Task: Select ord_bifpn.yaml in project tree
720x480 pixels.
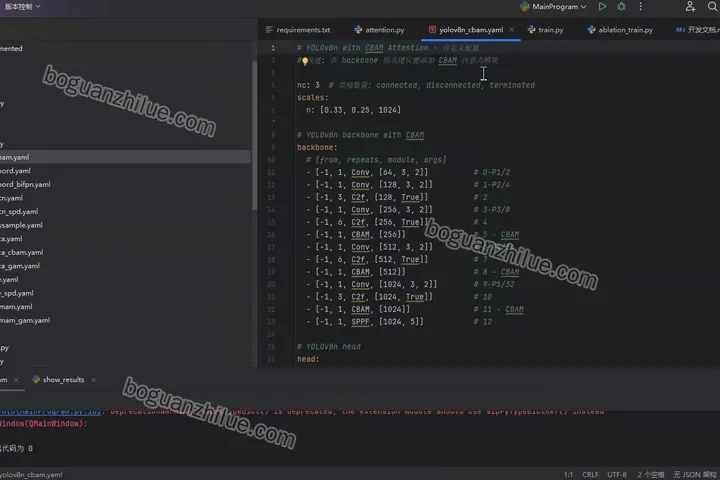Action: [x=25, y=184]
